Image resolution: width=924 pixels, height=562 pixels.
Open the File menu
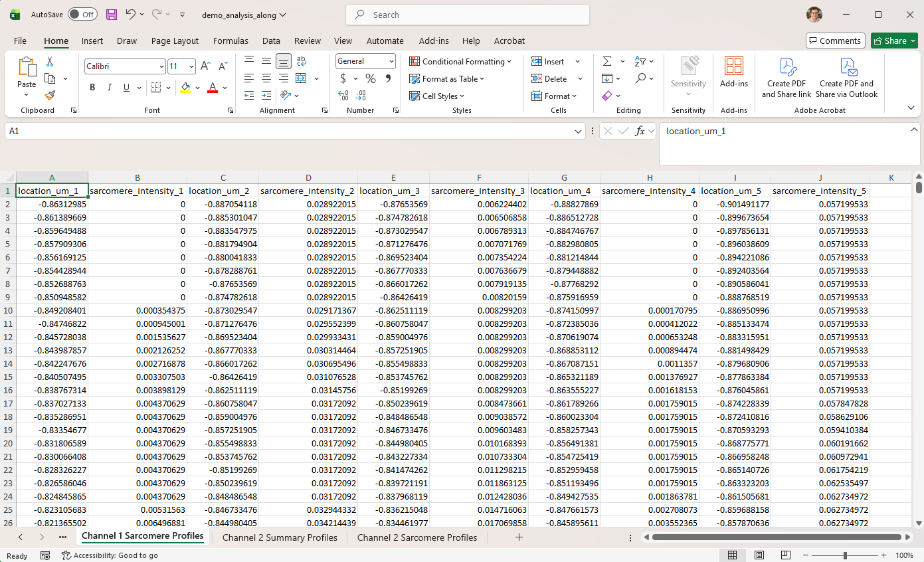click(x=20, y=41)
